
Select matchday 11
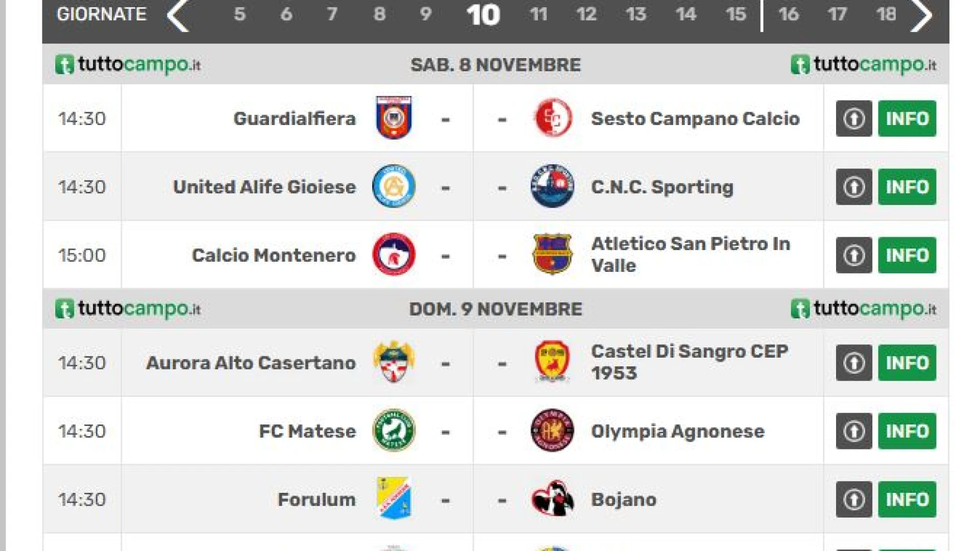coord(538,14)
